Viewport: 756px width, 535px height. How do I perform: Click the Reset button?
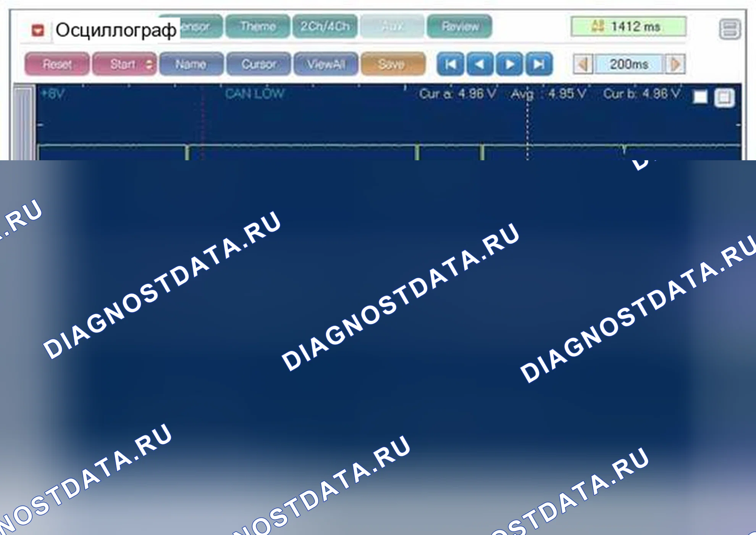pyautogui.click(x=57, y=64)
